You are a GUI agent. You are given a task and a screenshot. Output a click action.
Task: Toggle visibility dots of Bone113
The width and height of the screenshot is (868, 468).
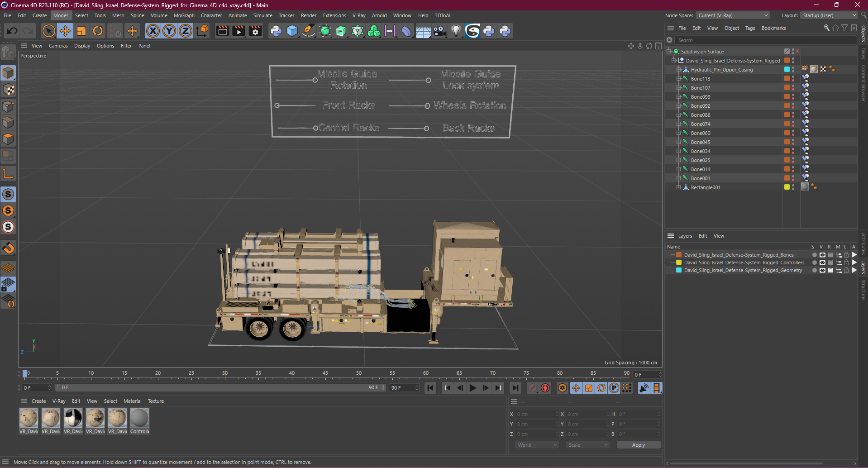click(x=793, y=79)
